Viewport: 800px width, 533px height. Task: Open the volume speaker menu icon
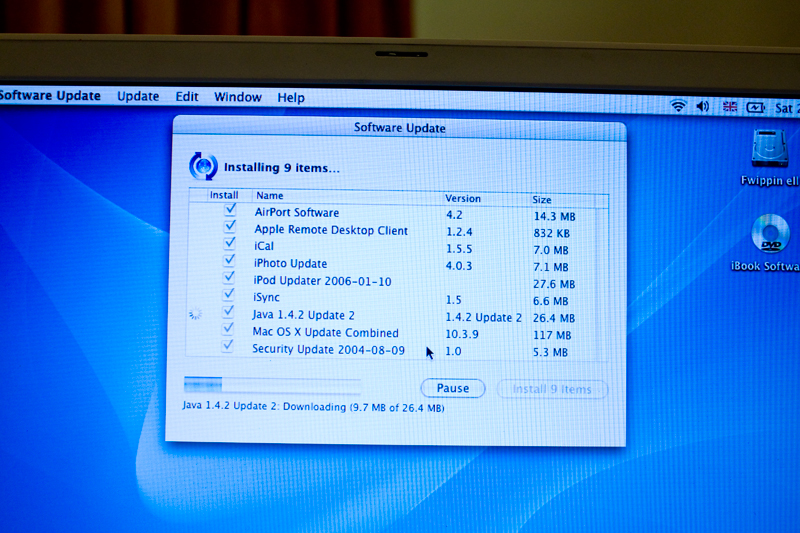point(703,106)
